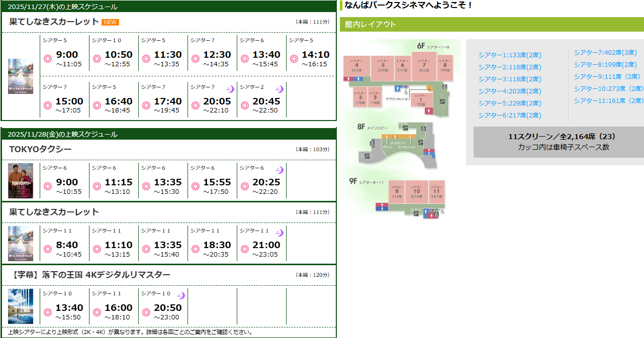Click late-show moon icon on 20:05 screening
The width and height of the screenshot is (644, 338).
tap(230, 89)
